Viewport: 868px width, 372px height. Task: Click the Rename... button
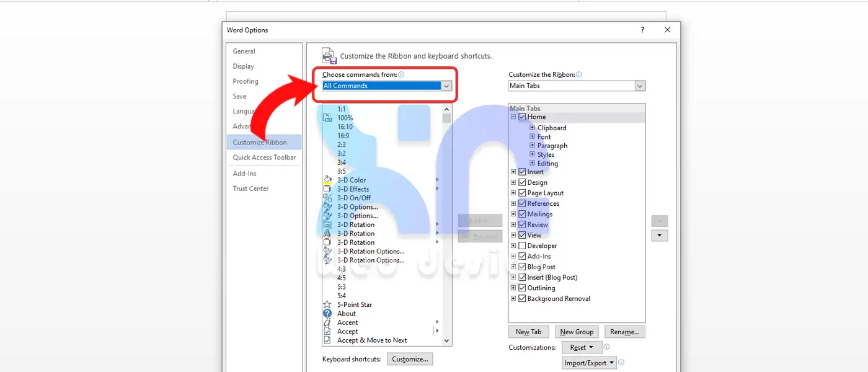tap(625, 332)
